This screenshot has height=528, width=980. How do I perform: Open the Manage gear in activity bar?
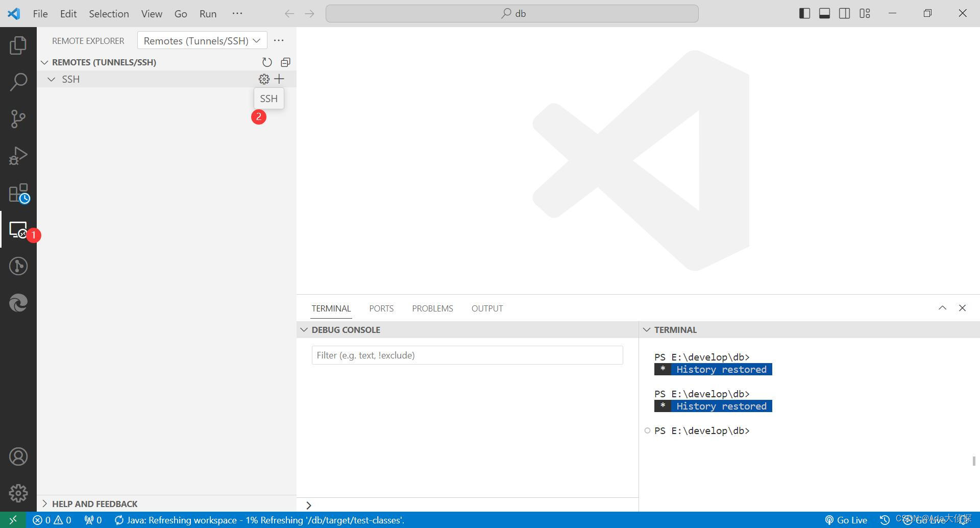pyautogui.click(x=18, y=493)
